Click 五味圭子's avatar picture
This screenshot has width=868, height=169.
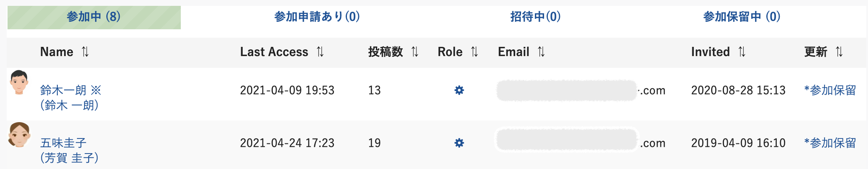(19, 135)
